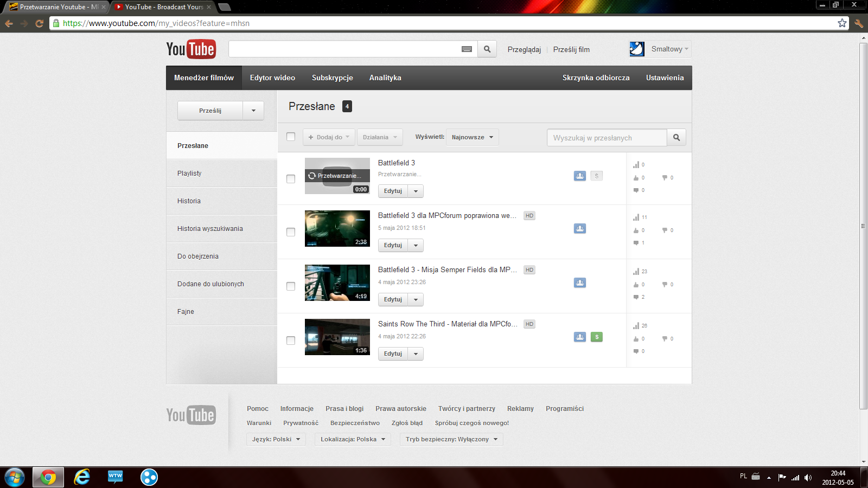
Task: Open the network signal icon in system tray
Action: tap(795, 477)
